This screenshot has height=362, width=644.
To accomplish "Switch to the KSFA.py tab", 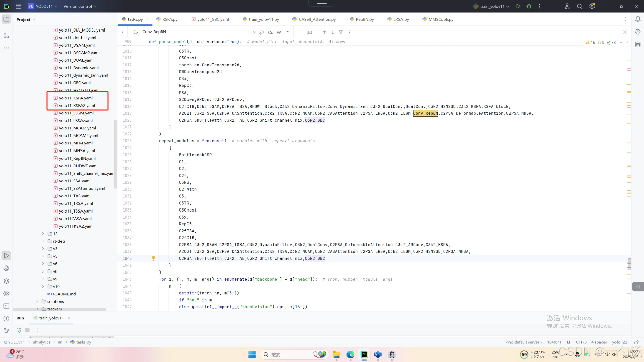I will (x=170, y=19).
